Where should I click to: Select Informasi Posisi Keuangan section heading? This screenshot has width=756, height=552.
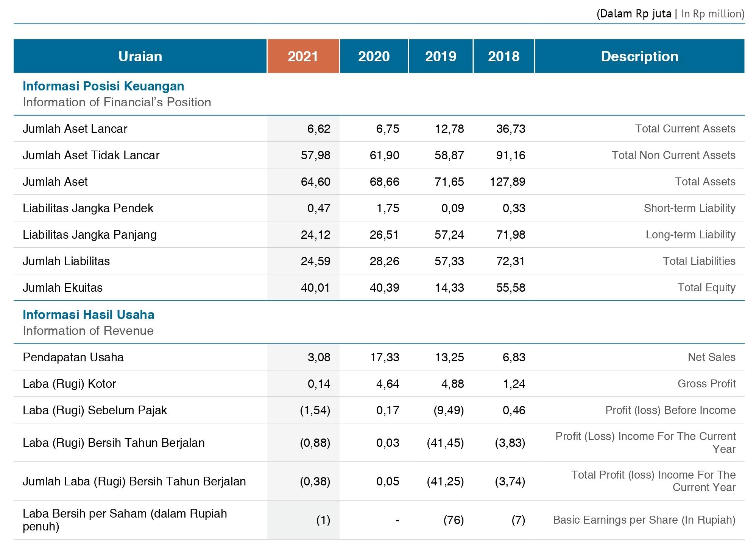[103, 86]
